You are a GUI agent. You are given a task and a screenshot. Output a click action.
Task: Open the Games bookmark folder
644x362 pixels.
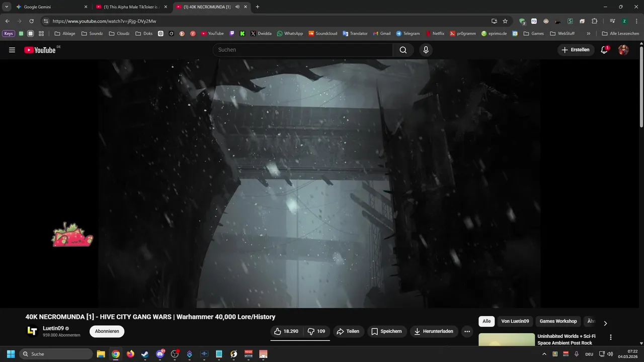tap(534, 34)
